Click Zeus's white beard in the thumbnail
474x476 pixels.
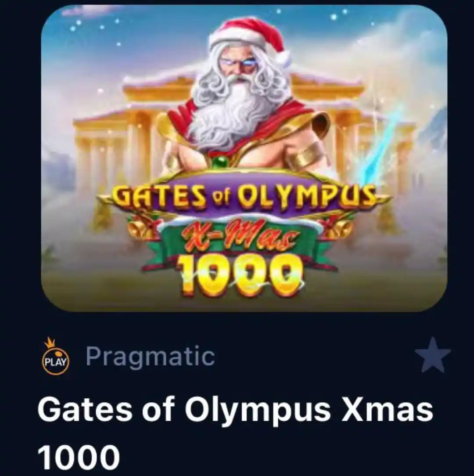tap(233, 112)
